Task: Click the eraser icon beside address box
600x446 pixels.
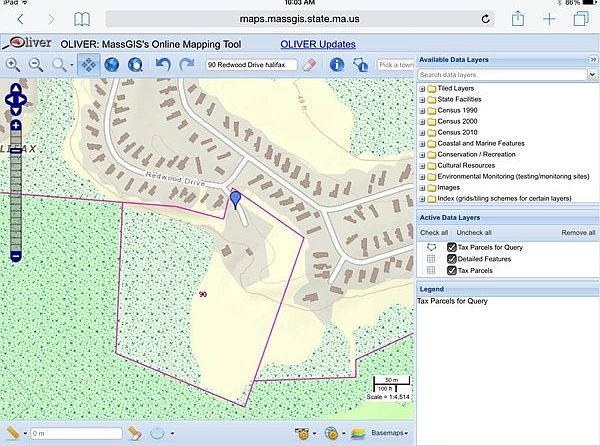Action: coord(308,65)
